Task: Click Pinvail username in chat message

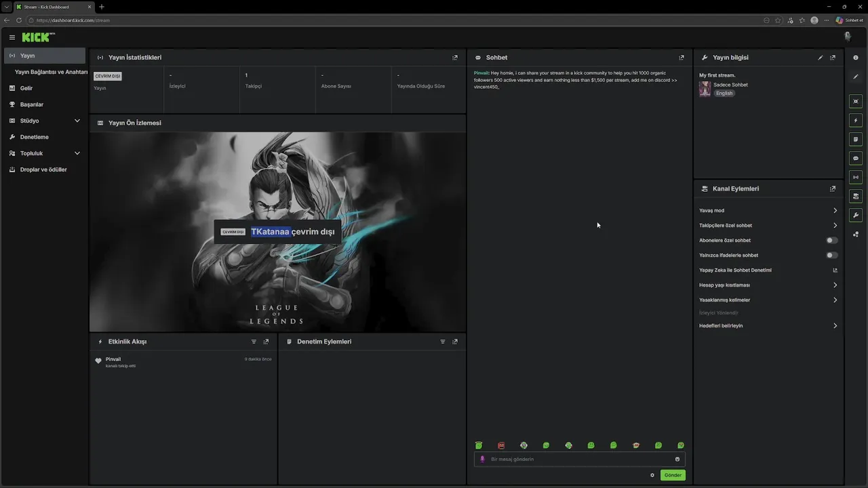Action: pos(481,73)
